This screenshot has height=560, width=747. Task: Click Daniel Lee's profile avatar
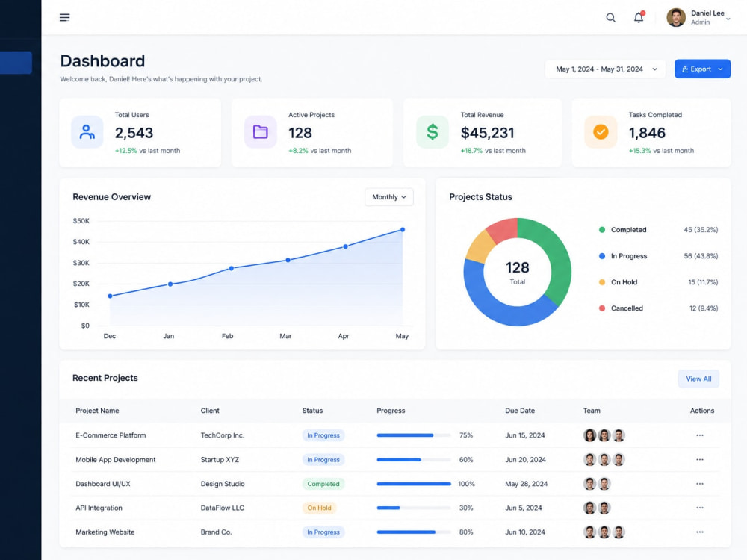click(x=675, y=18)
